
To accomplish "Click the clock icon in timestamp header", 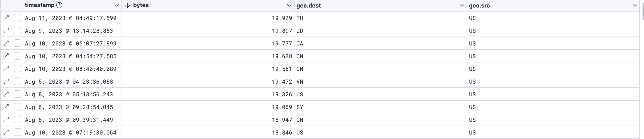I will tap(59, 5).
